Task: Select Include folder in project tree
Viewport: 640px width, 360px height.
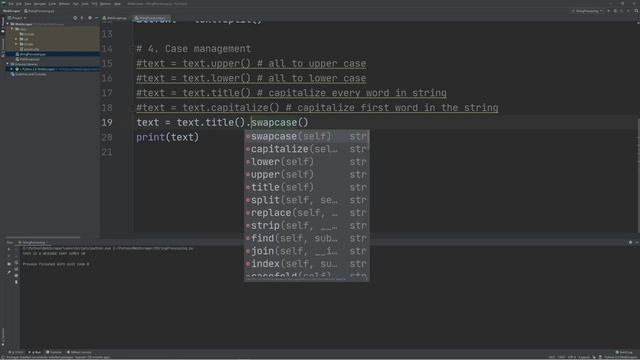Action: coord(28,34)
